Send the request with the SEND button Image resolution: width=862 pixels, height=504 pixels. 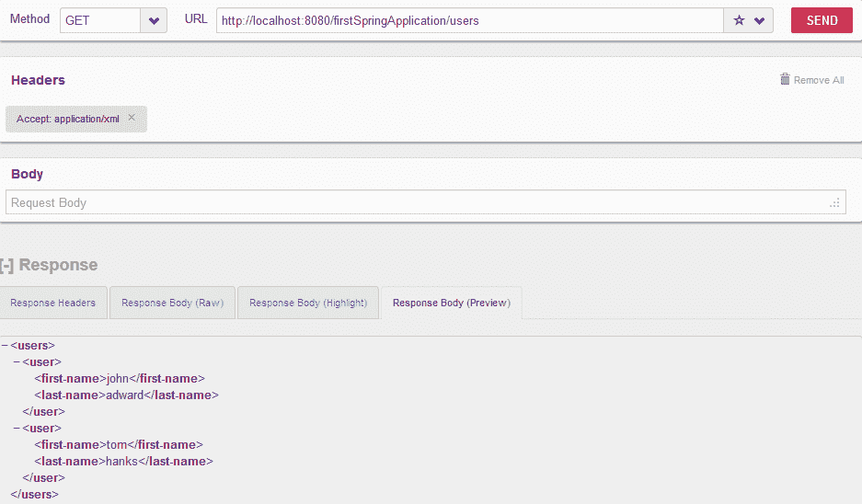(x=822, y=20)
